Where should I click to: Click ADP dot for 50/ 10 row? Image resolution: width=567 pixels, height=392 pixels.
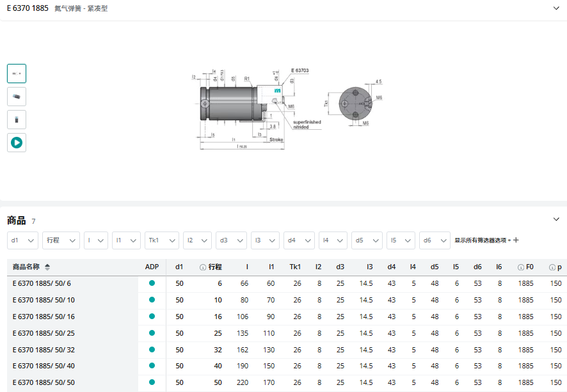[152, 299]
